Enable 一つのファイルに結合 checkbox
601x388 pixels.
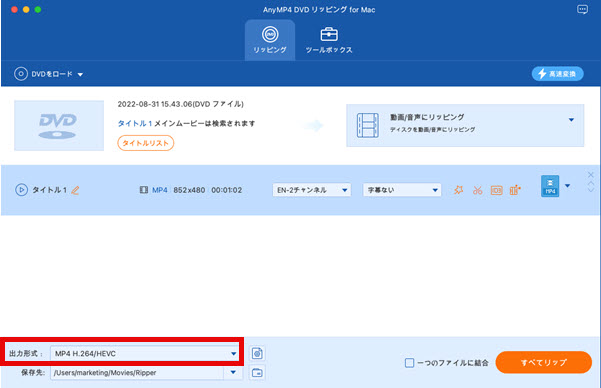[409, 363]
